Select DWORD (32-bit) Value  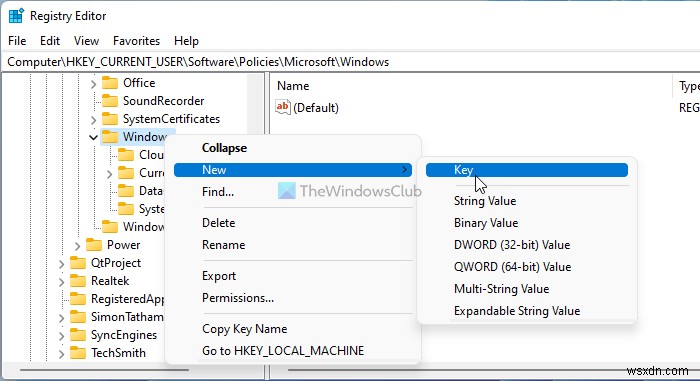coord(527,245)
